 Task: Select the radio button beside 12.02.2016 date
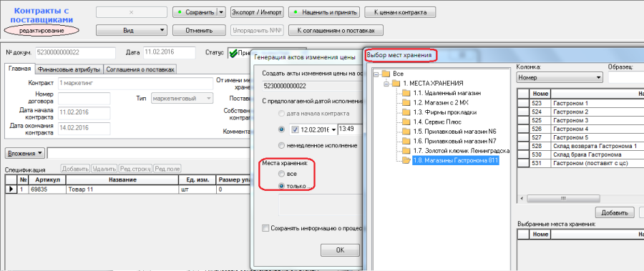coord(282,129)
